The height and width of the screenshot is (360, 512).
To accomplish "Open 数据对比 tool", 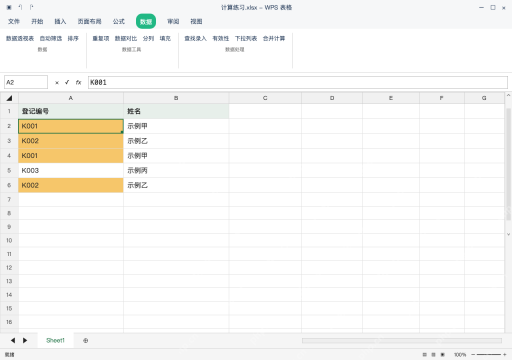I will click(x=126, y=38).
